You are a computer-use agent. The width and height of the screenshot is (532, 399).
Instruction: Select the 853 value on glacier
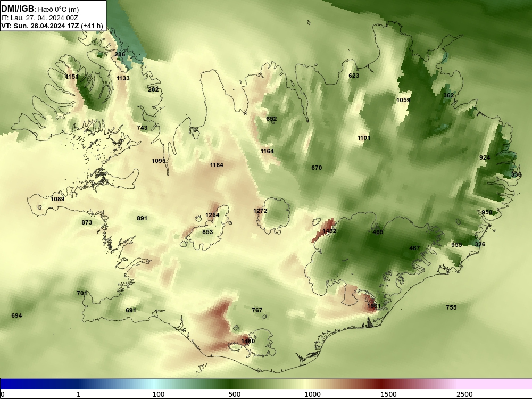click(207, 232)
